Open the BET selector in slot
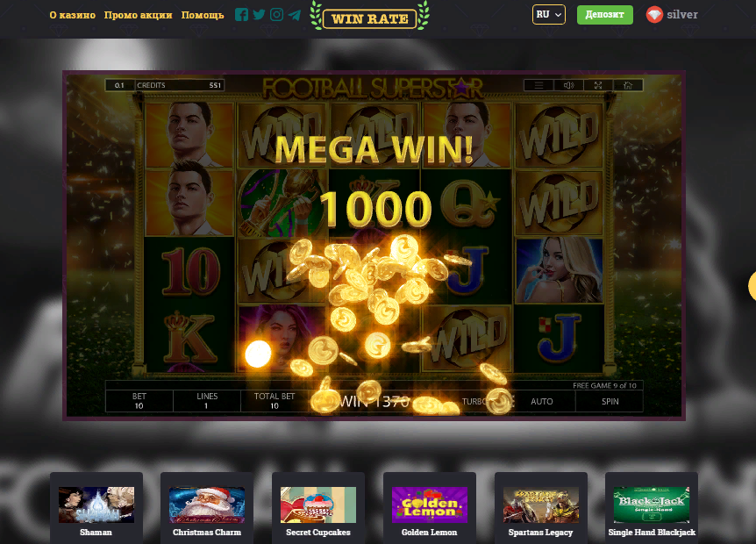The image size is (756, 544). pos(139,401)
